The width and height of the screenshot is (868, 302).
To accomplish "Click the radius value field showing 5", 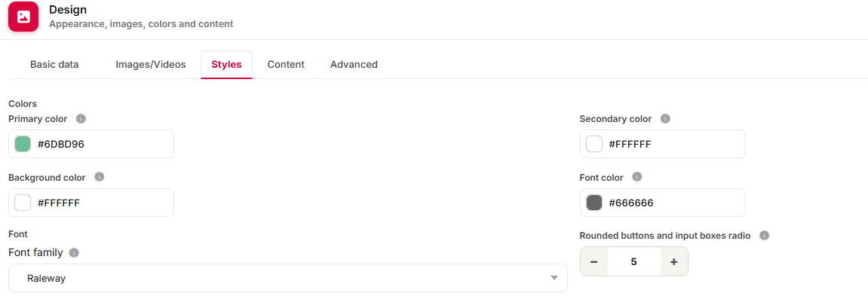I will [x=633, y=261].
